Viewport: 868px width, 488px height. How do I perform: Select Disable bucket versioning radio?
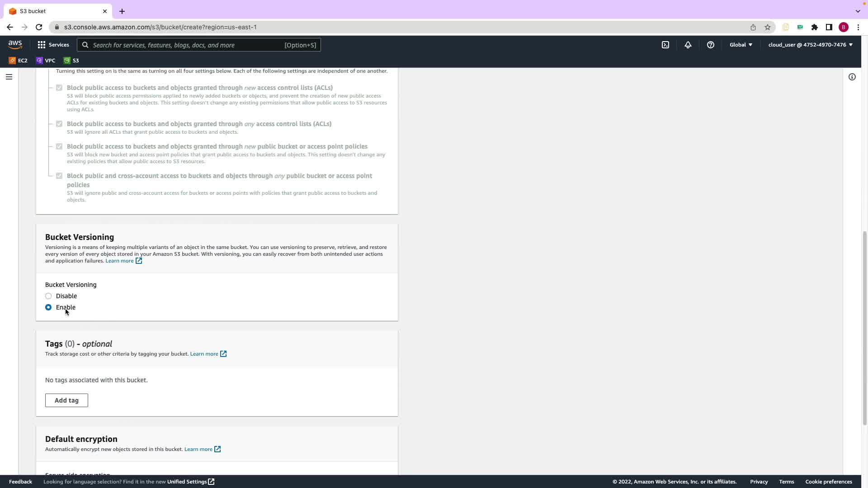coord(48,296)
